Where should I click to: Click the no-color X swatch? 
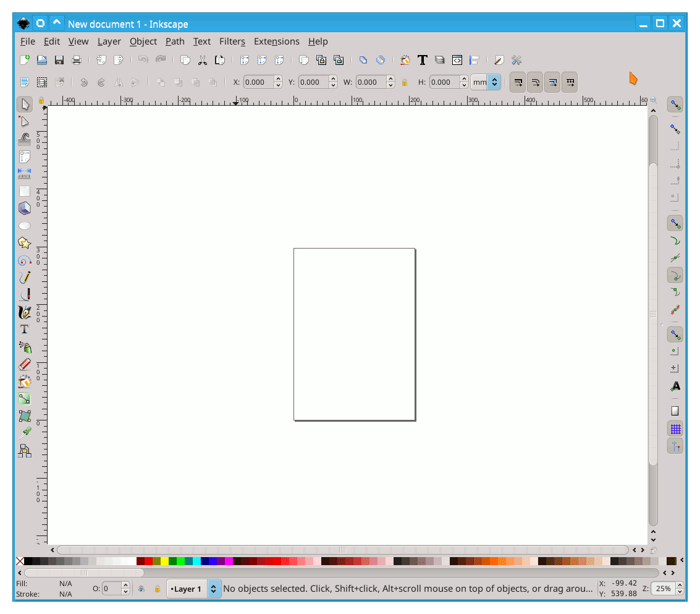click(x=20, y=561)
